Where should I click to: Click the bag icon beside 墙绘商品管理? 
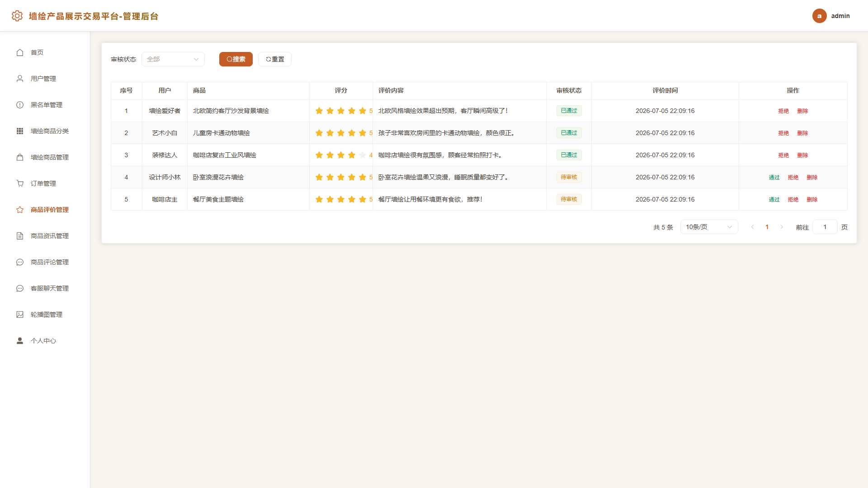(x=20, y=157)
